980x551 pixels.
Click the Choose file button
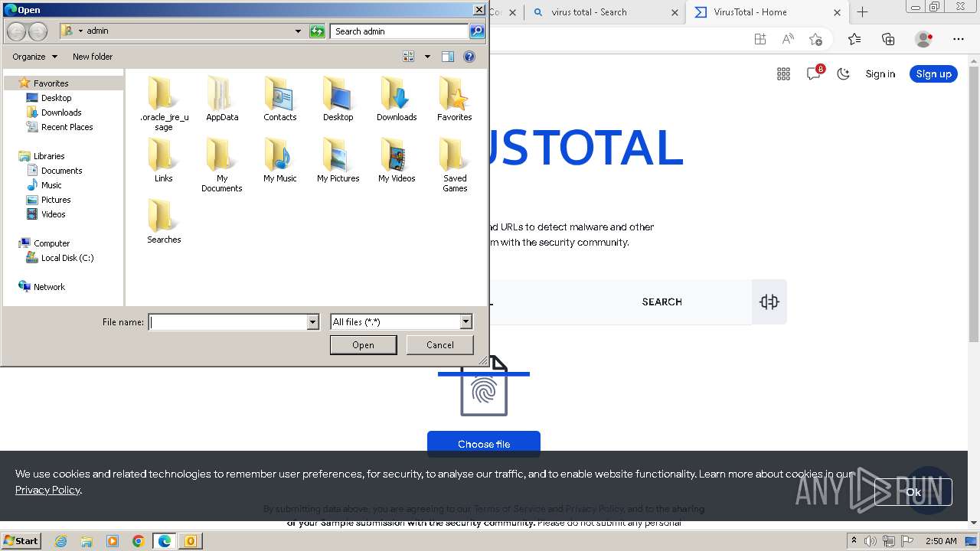click(x=484, y=444)
